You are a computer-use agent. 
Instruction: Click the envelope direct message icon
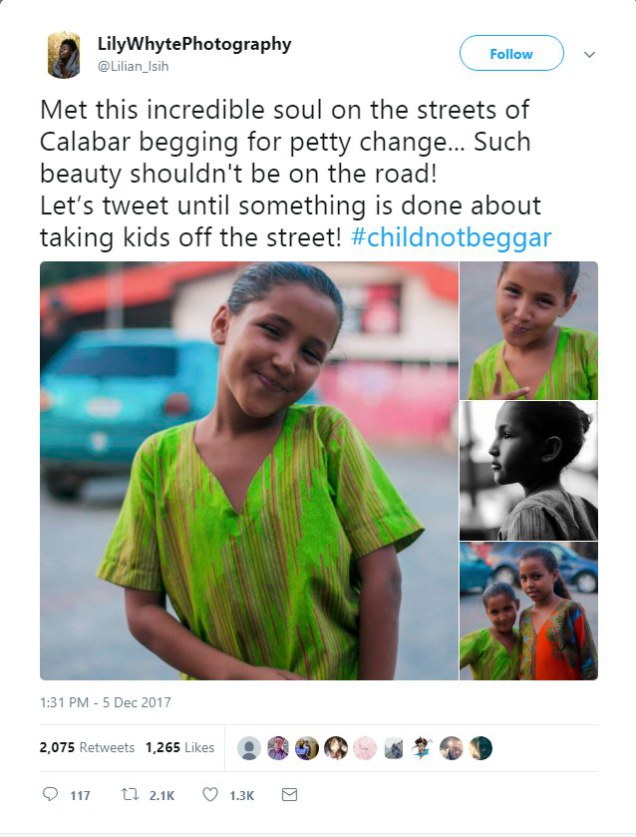coord(289,795)
